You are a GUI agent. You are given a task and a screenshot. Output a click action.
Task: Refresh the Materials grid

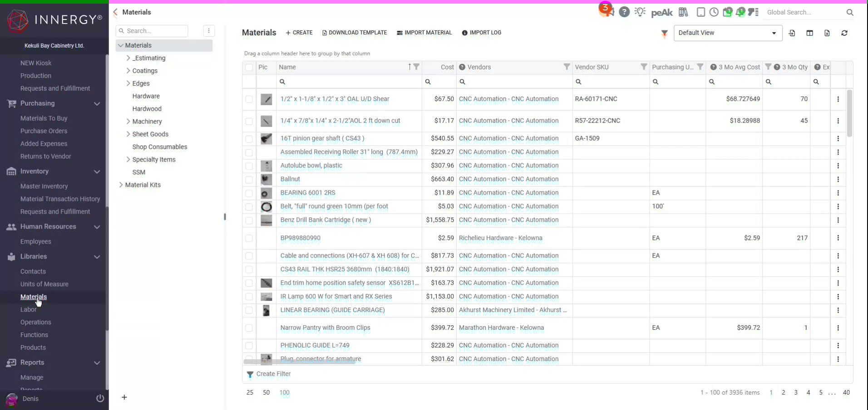(x=844, y=33)
